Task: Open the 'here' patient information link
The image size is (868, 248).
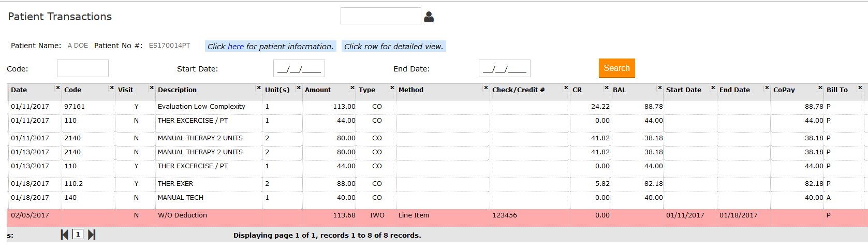Action: click(236, 47)
